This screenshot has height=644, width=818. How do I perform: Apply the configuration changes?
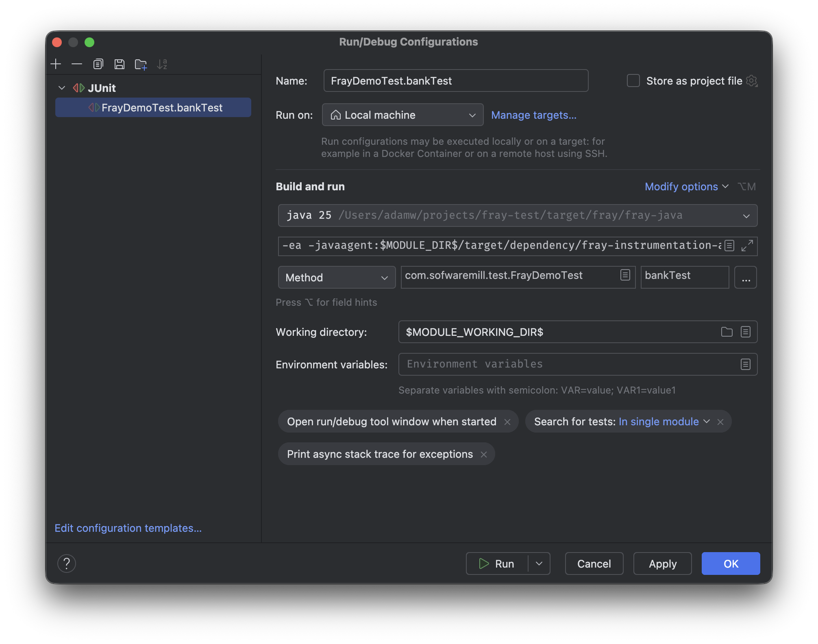pyautogui.click(x=662, y=563)
